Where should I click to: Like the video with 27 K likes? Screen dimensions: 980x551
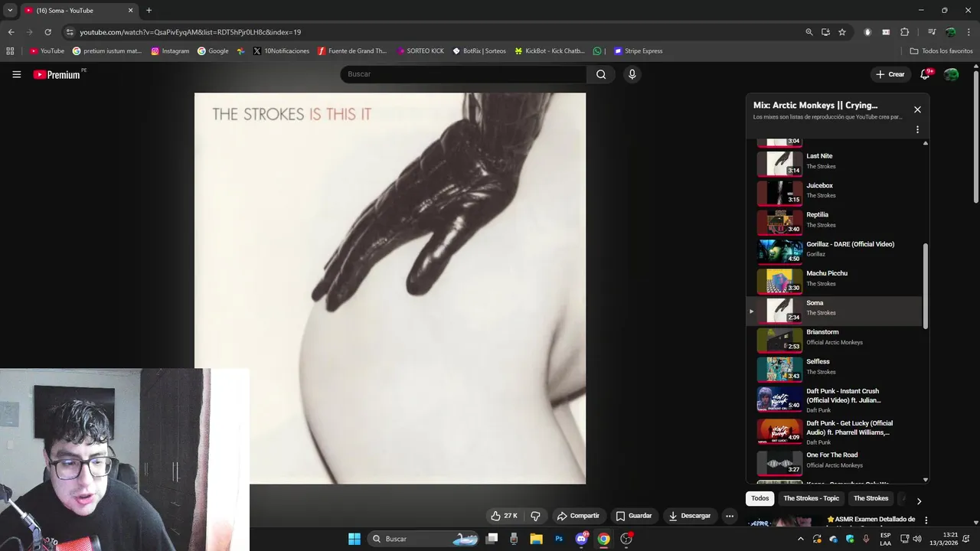tap(504, 516)
